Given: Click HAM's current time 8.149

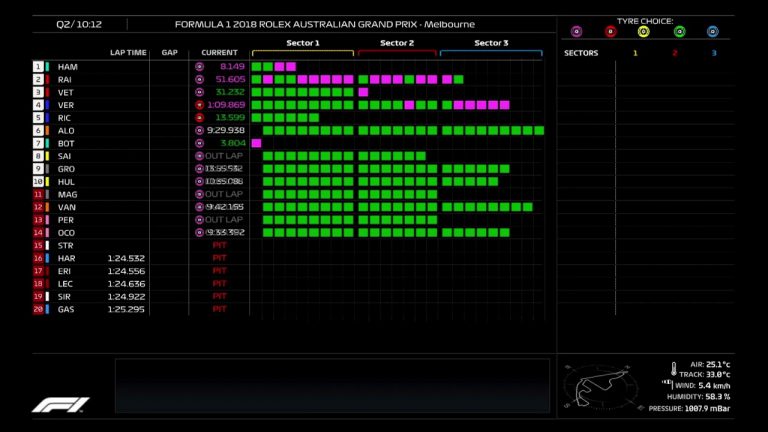Looking at the screenshot, I should (x=232, y=67).
